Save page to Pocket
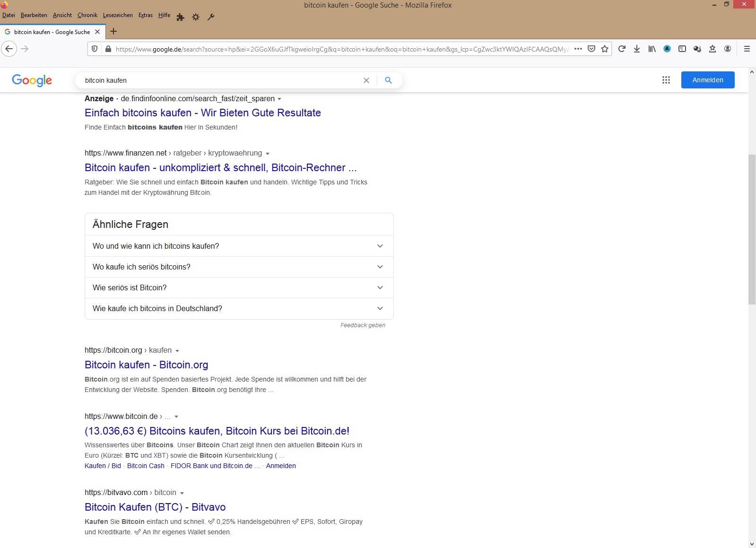This screenshot has width=756, height=548. [591, 49]
